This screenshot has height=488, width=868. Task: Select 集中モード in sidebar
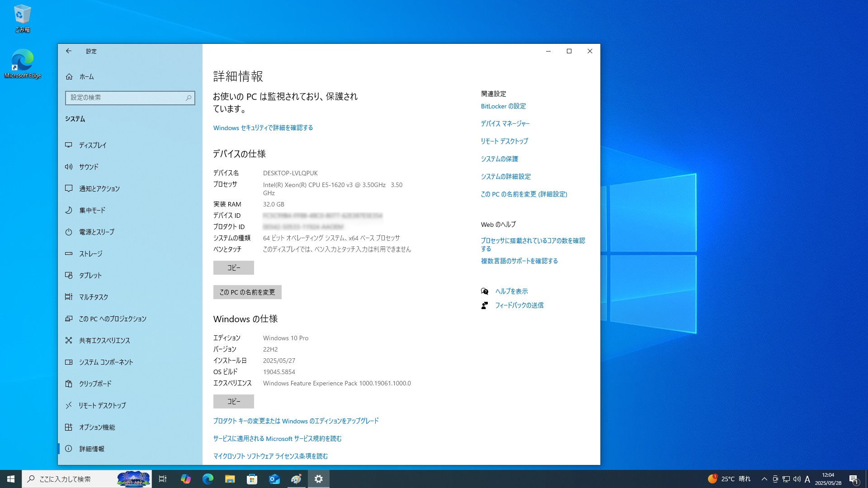tap(130, 210)
